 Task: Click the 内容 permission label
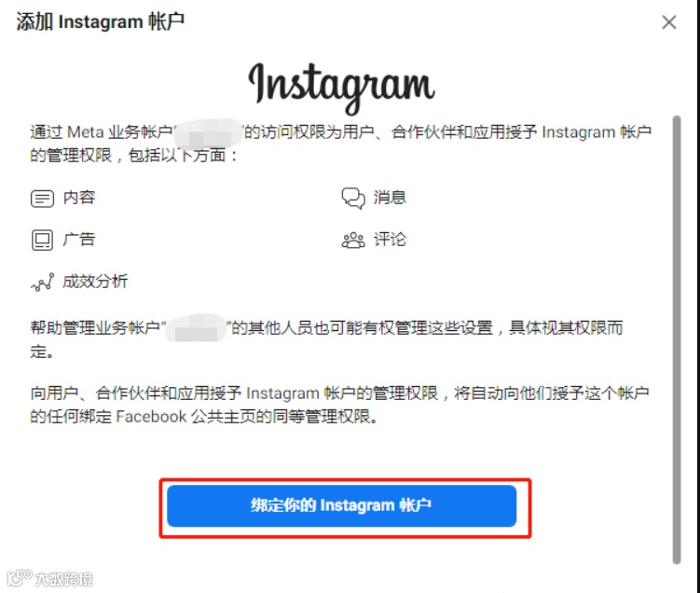click(x=79, y=198)
